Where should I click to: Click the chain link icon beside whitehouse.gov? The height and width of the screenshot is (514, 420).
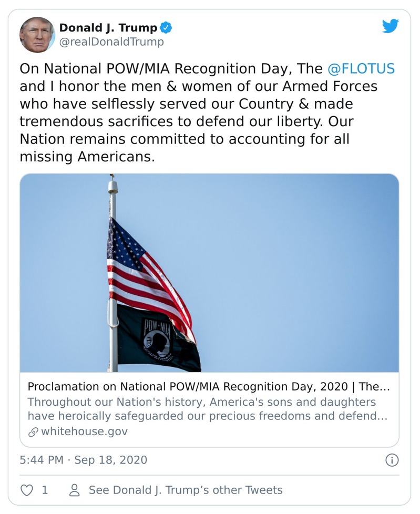pyautogui.click(x=33, y=432)
